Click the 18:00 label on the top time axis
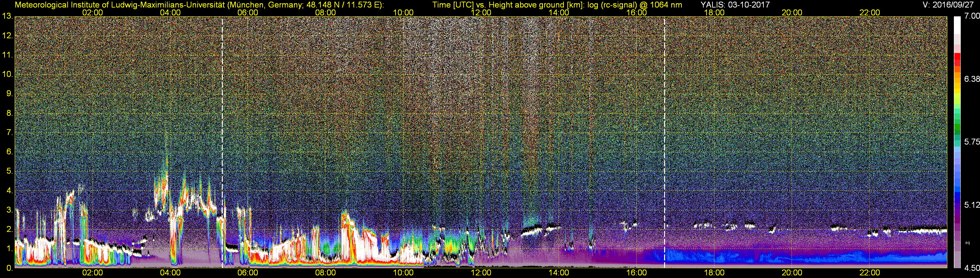The width and height of the screenshot is (980, 278). point(714,12)
